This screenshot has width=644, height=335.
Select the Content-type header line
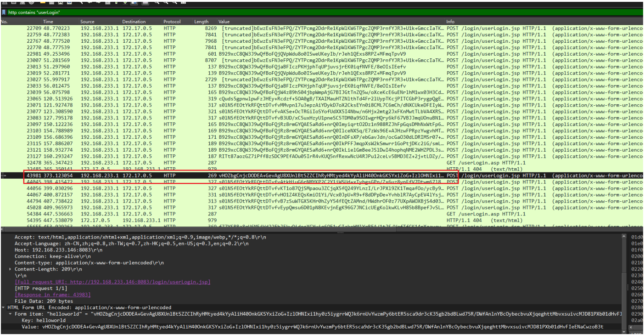pos(89,262)
